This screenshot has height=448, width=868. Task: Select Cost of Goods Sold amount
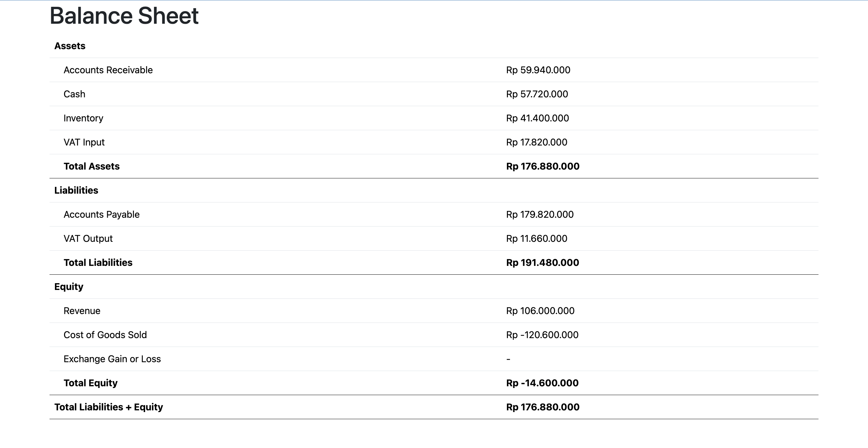[x=542, y=335]
